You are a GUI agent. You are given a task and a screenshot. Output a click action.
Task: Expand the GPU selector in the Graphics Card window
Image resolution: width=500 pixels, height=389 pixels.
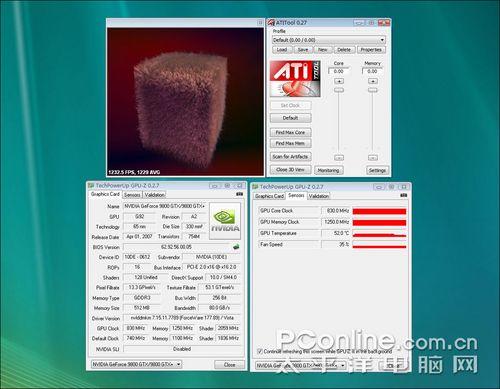[136, 364]
